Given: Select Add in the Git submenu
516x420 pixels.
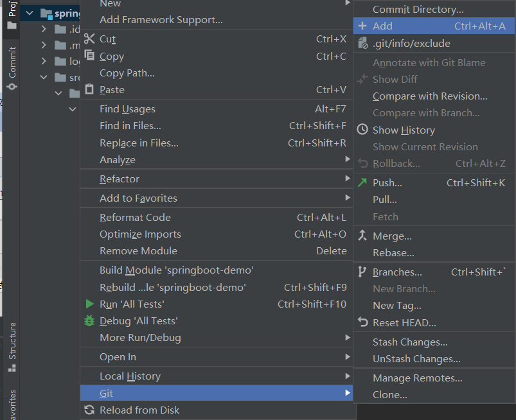Looking at the screenshot, I should pyautogui.click(x=382, y=26).
